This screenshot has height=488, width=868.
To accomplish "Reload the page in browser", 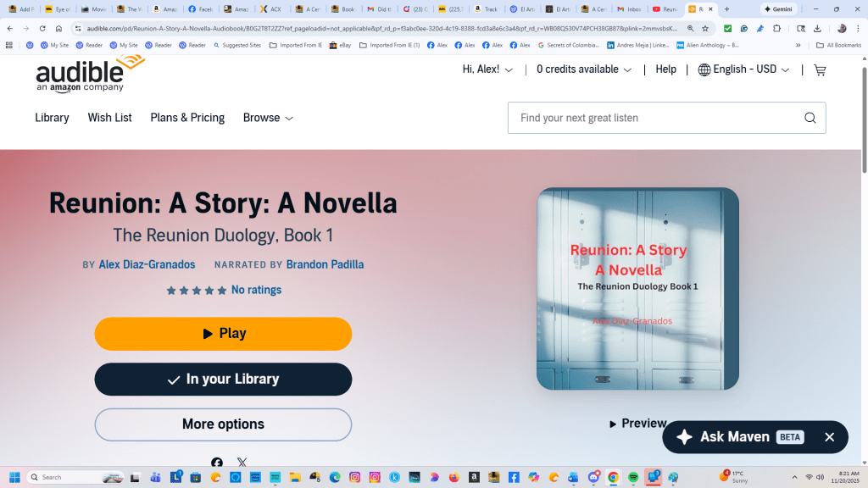I will [42, 28].
